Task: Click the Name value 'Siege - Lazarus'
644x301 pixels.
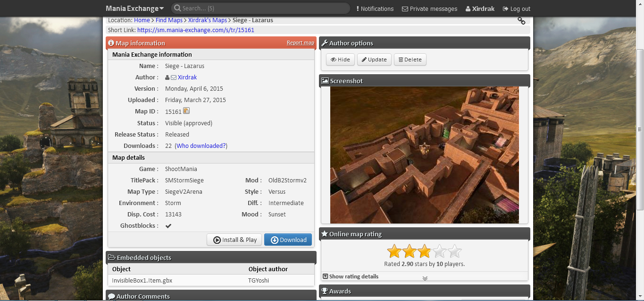Action: 185,66
